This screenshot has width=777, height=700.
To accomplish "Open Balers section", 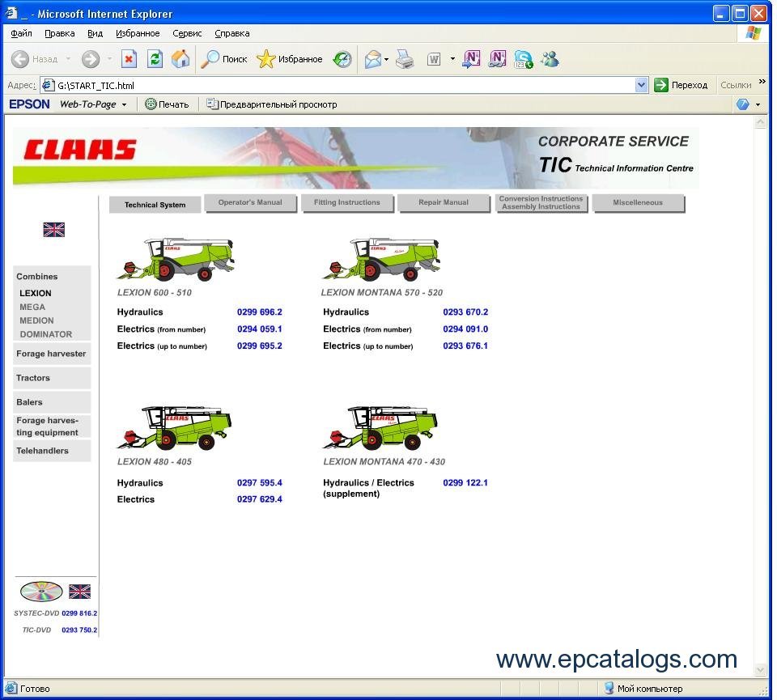I will (x=52, y=402).
